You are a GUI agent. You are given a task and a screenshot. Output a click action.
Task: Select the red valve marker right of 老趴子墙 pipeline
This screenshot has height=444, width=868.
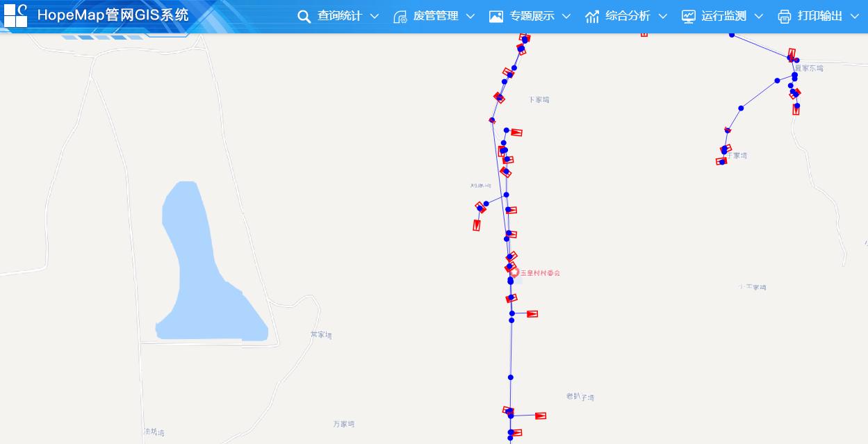540,416
